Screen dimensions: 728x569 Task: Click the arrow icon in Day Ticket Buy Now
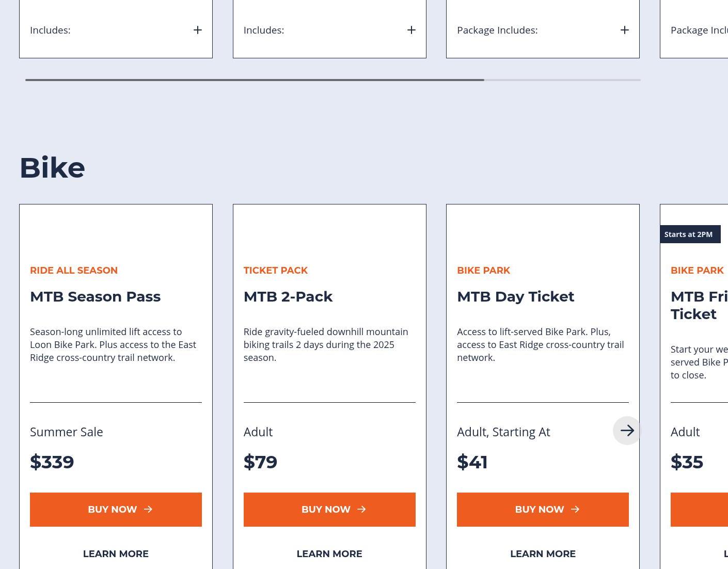(x=575, y=510)
